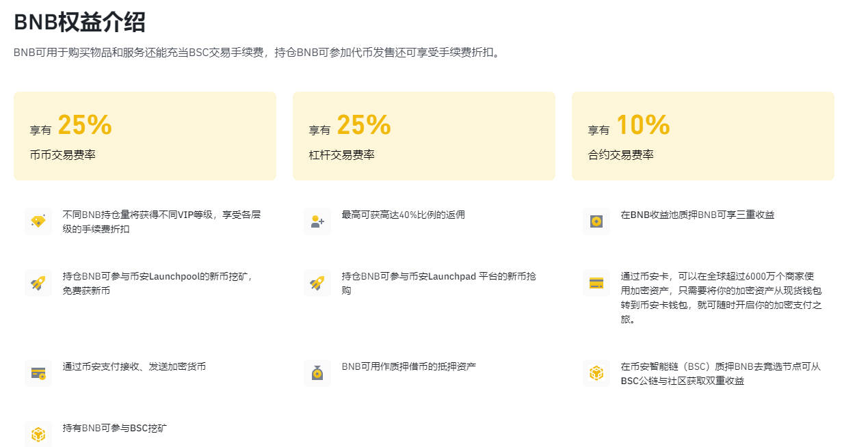Click the BNB可用作质押借币的抵押资产 text
Screen dimensions: 868x447
pyautogui.click(x=409, y=366)
